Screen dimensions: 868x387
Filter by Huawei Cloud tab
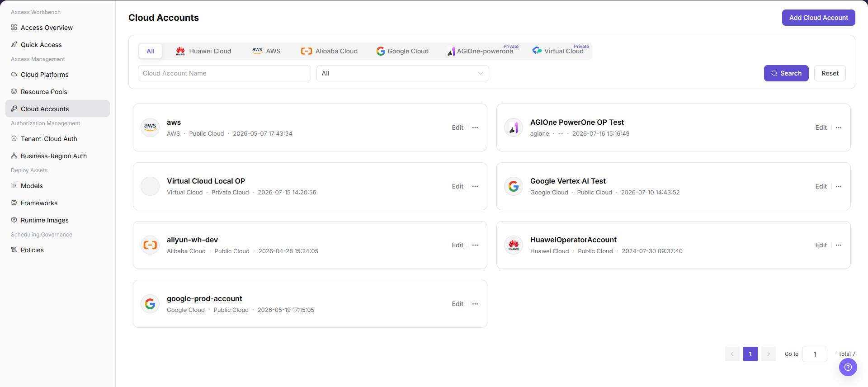203,51
